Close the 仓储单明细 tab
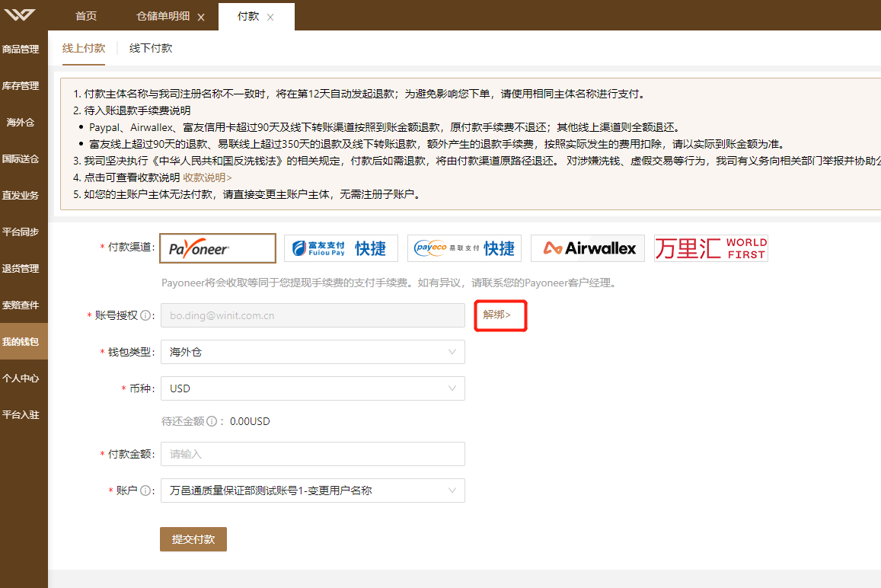The image size is (881, 588). (201, 18)
